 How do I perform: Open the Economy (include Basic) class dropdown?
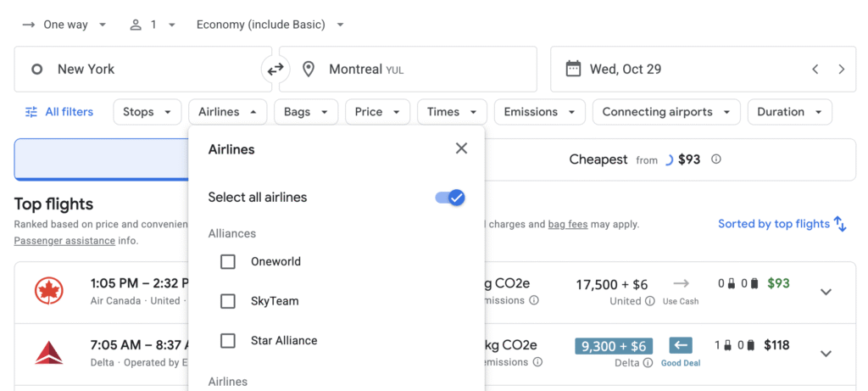click(x=270, y=25)
